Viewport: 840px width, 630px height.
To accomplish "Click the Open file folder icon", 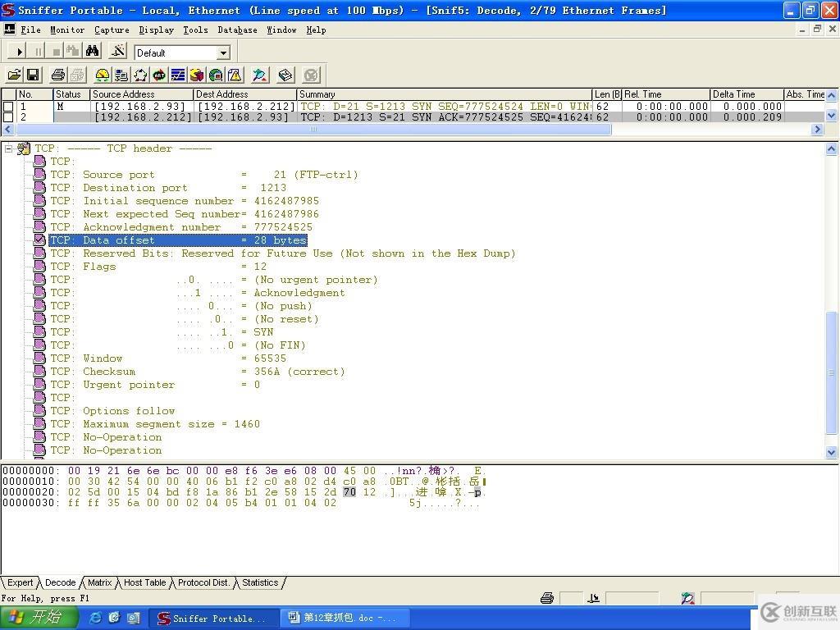I will pos(15,75).
